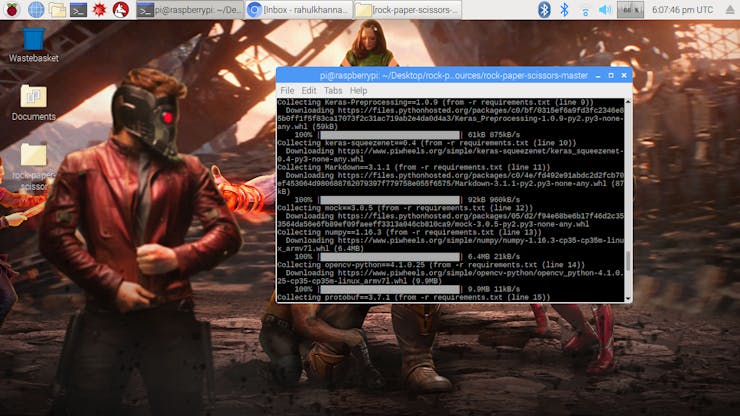Maximize the terminal window
This screenshot has width=740, height=416.
pos(611,76)
